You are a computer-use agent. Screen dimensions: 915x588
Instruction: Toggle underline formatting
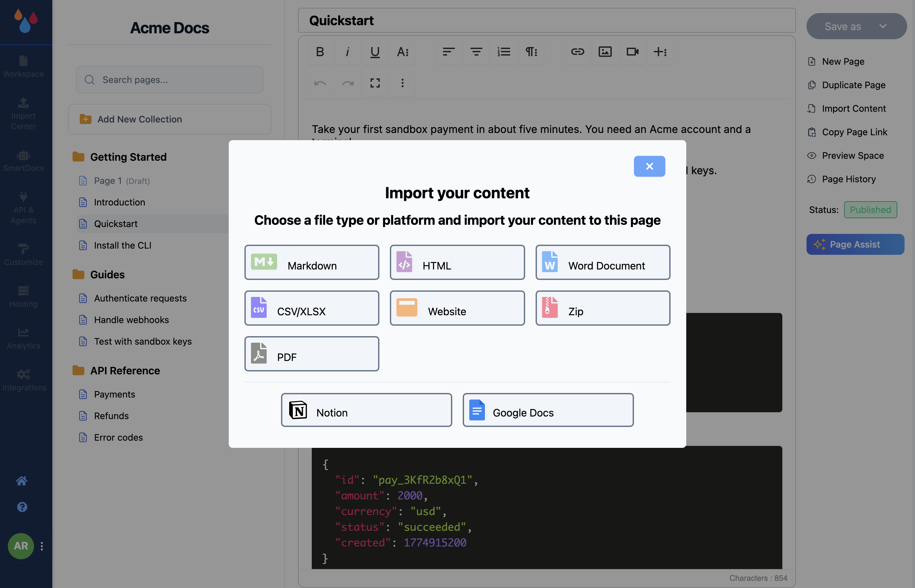point(375,52)
